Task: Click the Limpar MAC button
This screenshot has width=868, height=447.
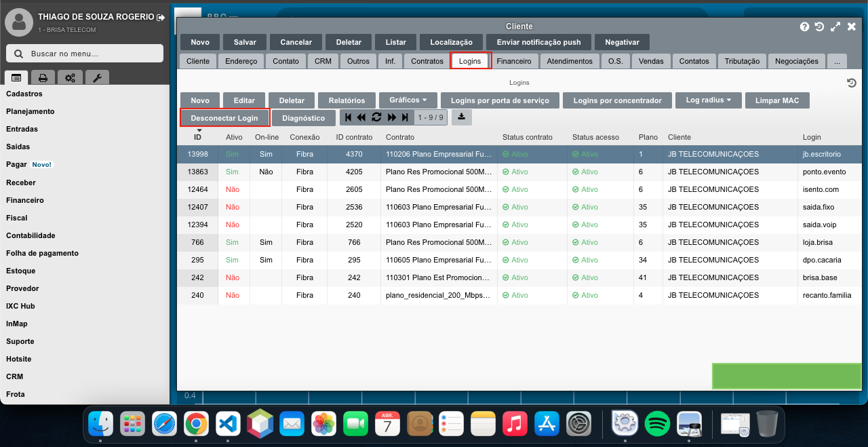Action: pos(777,100)
